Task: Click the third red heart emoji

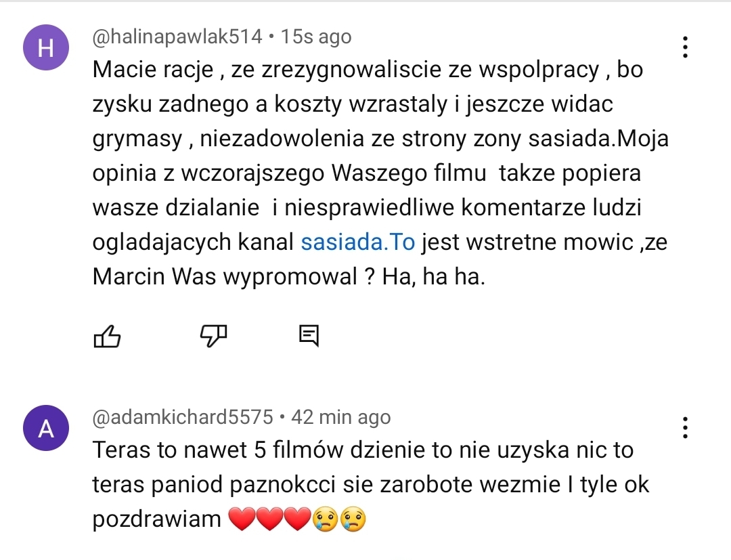Action: [x=296, y=519]
